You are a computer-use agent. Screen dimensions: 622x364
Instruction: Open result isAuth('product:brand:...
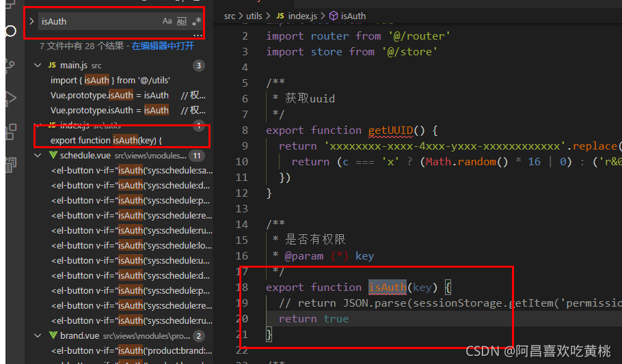(132, 351)
